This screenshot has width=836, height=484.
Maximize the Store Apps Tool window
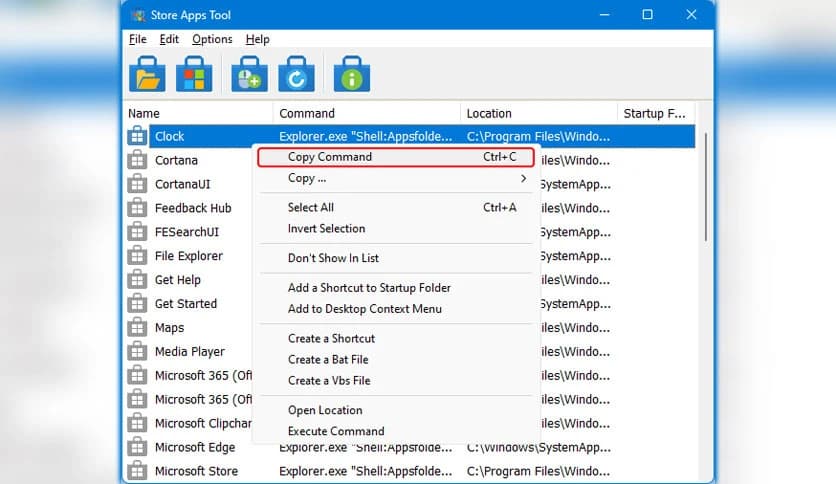[x=647, y=15]
